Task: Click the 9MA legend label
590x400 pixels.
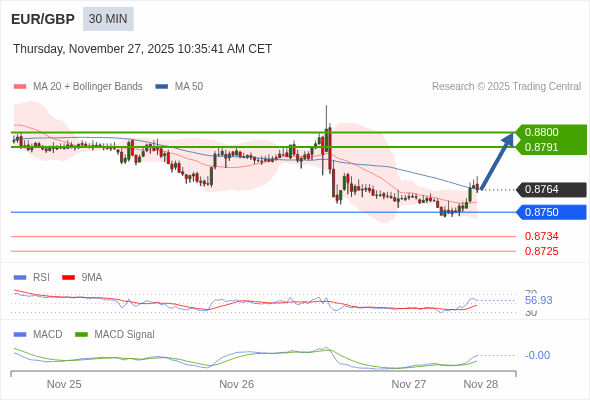Action: (x=92, y=278)
